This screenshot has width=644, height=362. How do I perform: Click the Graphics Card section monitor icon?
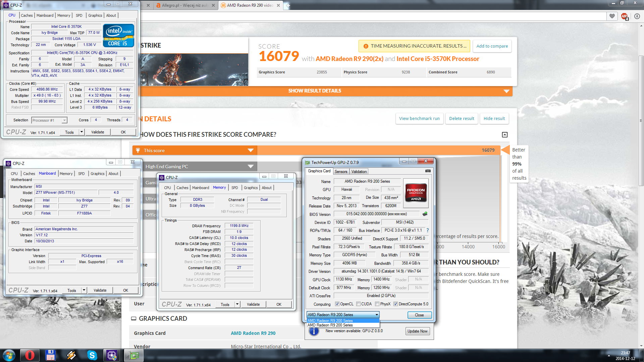point(133,318)
